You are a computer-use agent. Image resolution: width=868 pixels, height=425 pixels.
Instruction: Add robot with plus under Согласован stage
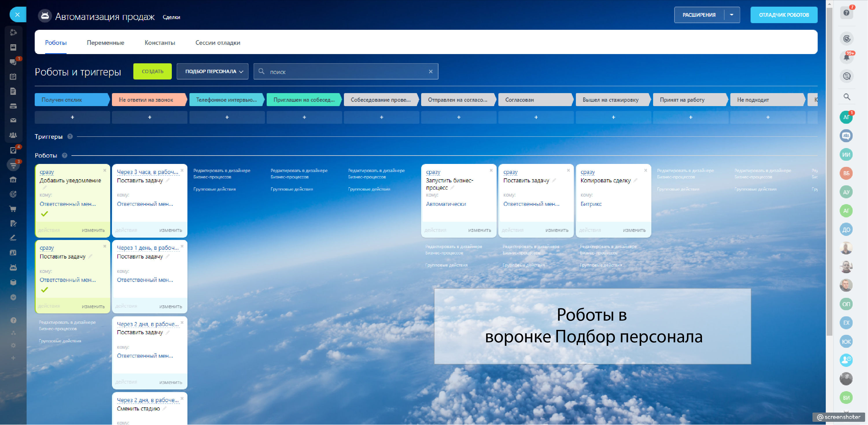pyautogui.click(x=536, y=117)
